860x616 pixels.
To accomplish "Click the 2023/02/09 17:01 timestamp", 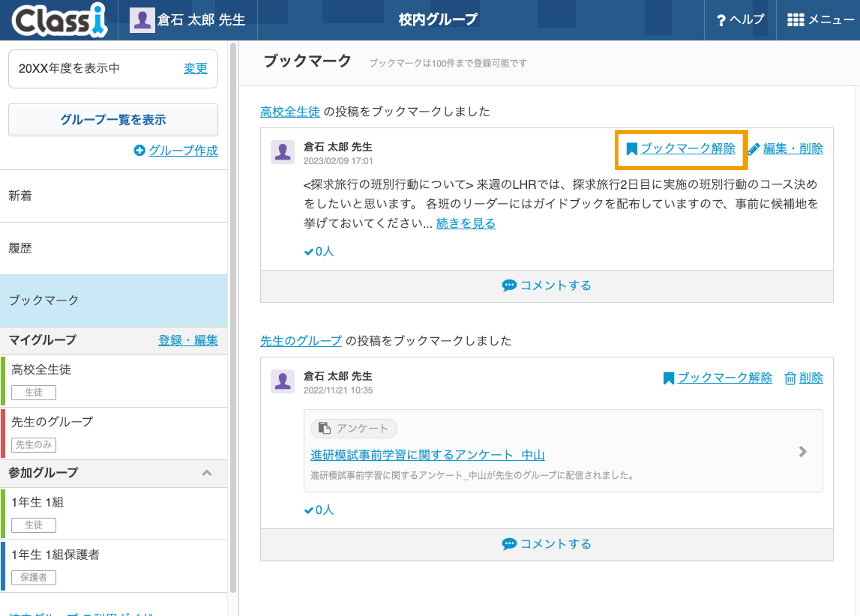I will click(338, 161).
